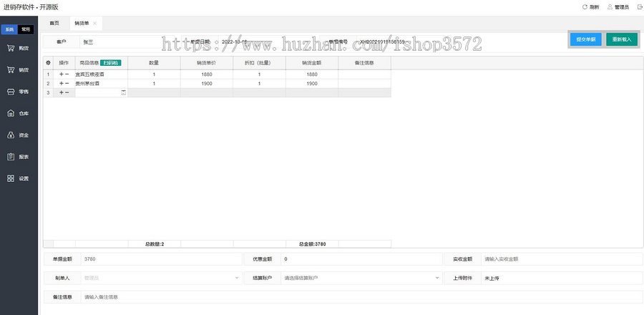Click the 总金额:3780 summary cell

(x=312, y=244)
